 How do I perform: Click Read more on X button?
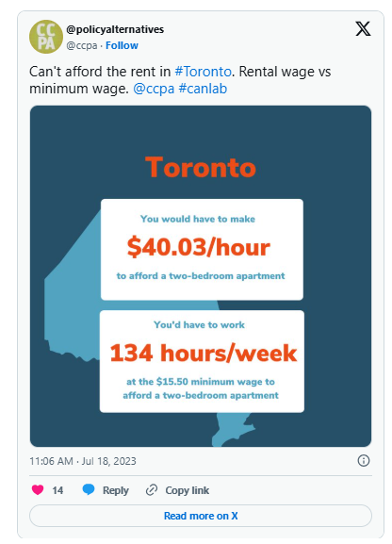point(201,516)
